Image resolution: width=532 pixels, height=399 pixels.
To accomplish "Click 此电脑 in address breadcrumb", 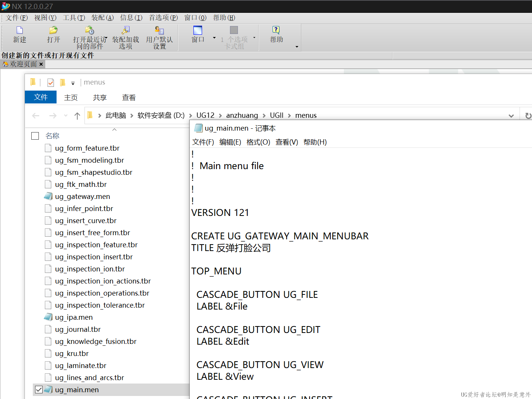I will point(116,115).
